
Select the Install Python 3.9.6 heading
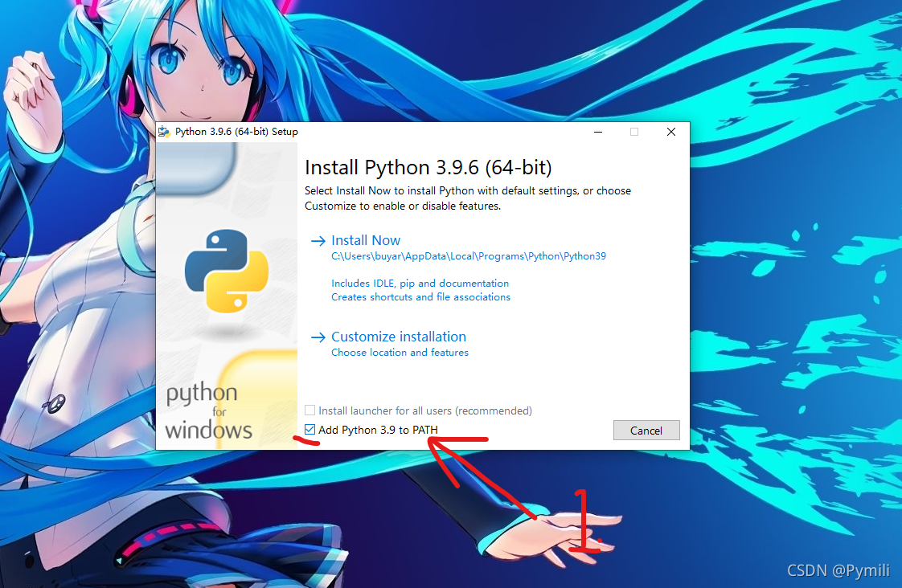(x=428, y=167)
